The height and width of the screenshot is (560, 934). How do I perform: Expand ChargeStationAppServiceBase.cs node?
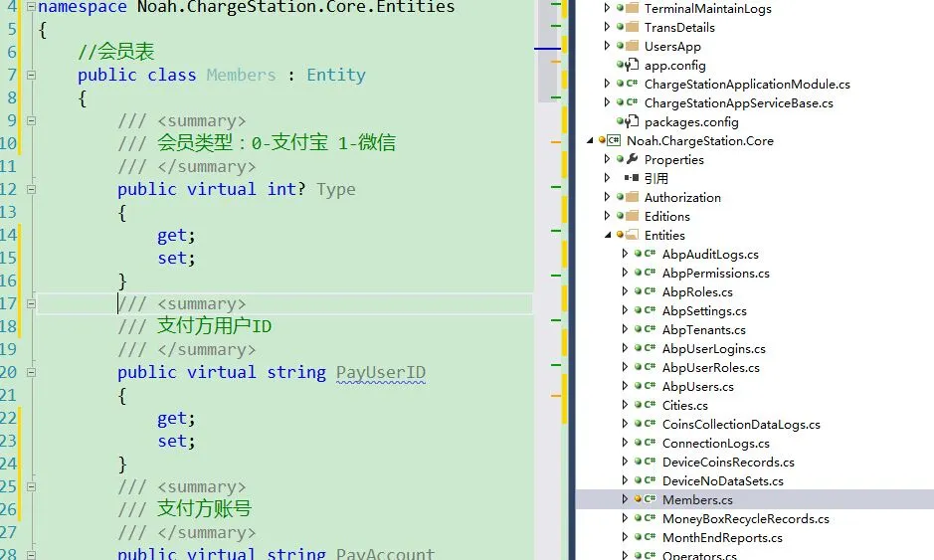[607, 102]
